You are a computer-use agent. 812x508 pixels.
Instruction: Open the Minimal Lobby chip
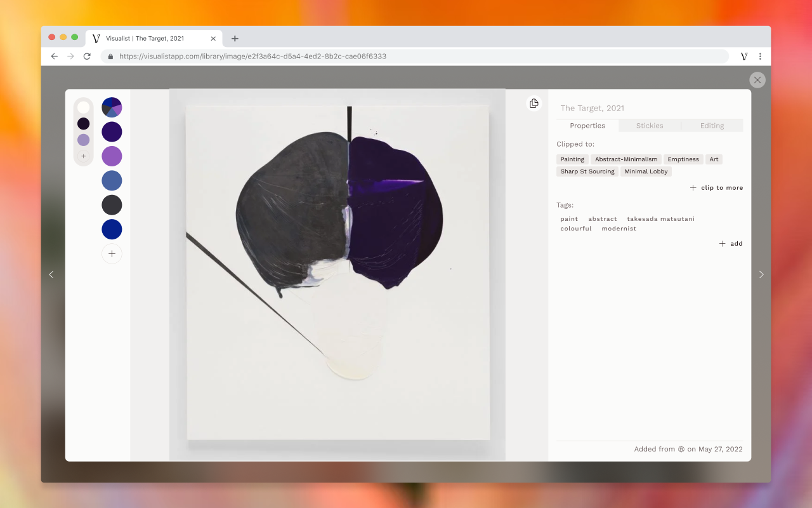tap(646, 171)
